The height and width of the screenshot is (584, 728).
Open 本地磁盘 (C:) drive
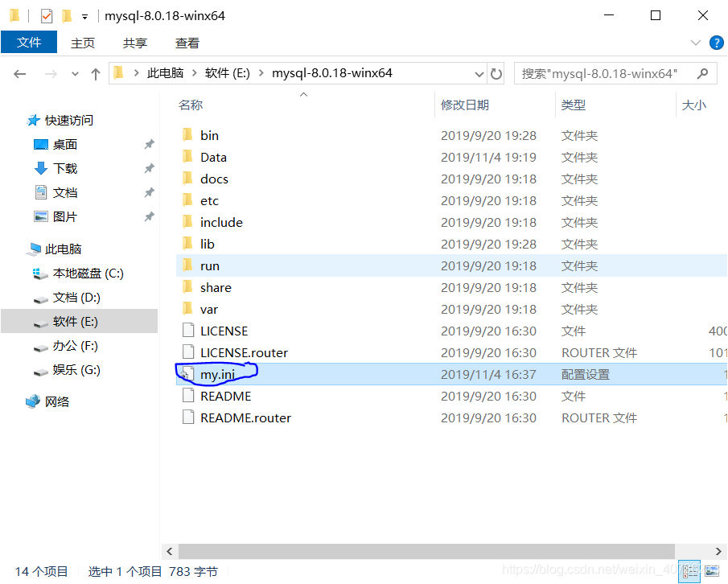tap(88, 273)
